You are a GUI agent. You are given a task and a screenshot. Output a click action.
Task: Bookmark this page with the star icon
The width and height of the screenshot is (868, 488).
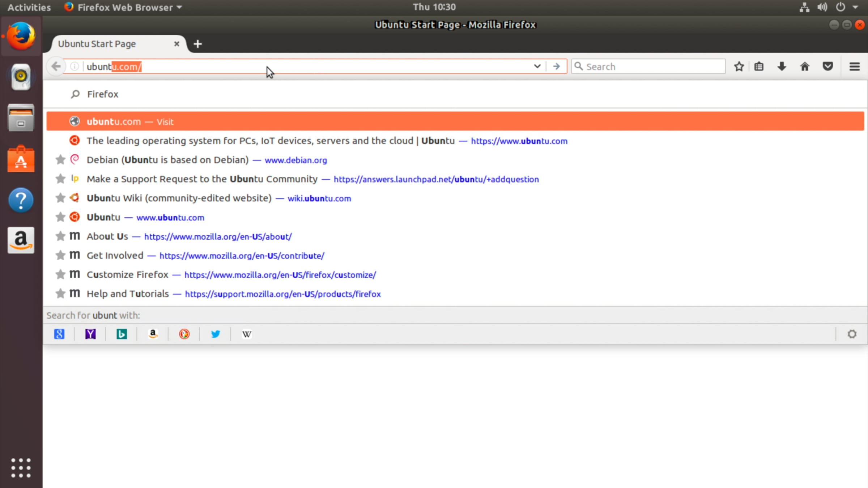(739, 67)
